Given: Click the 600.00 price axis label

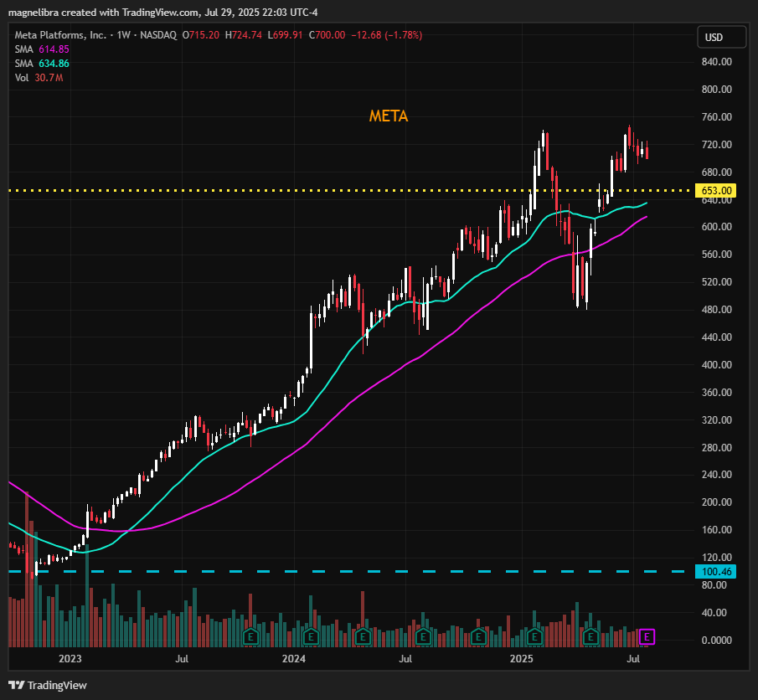Looking at the screenshot, I should point(716,227).
